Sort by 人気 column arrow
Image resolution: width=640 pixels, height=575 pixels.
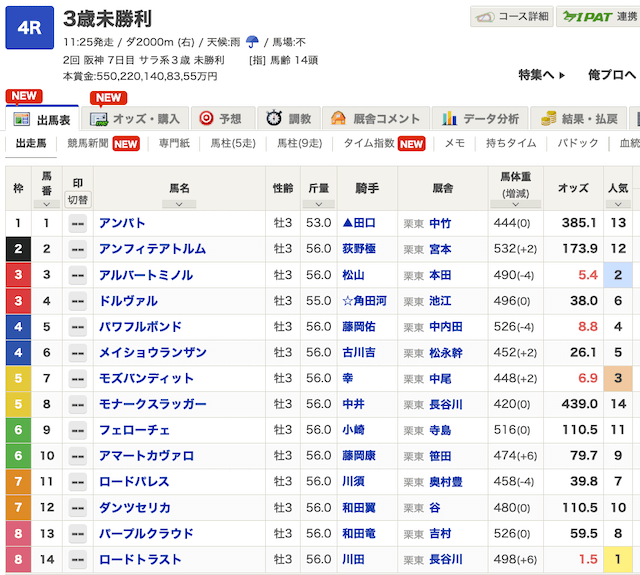[x=618, y=204]
